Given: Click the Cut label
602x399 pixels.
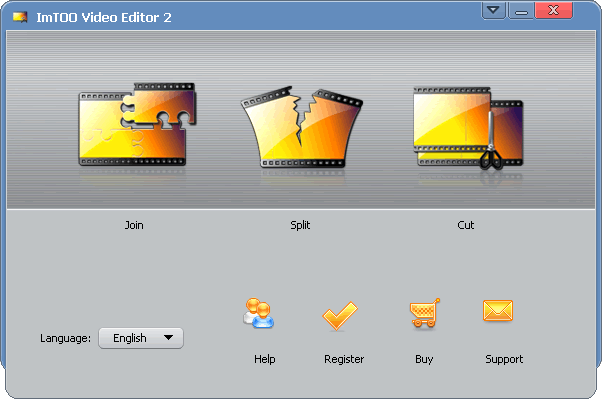Looking at the screenshot, I should pos(466,225).
